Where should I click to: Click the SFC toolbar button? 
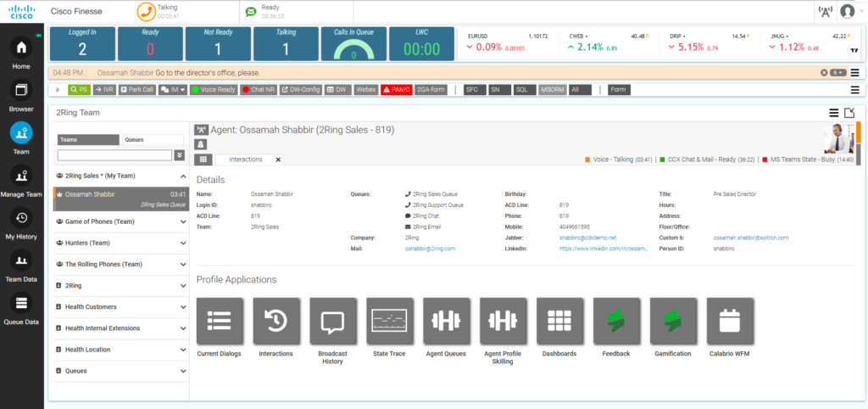click(475, 90)
